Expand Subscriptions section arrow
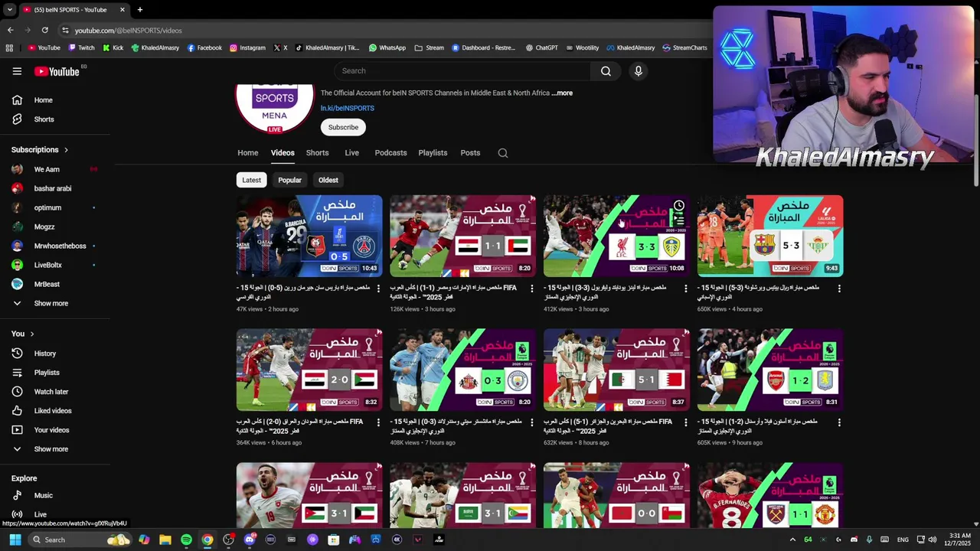 coord(66,150)
